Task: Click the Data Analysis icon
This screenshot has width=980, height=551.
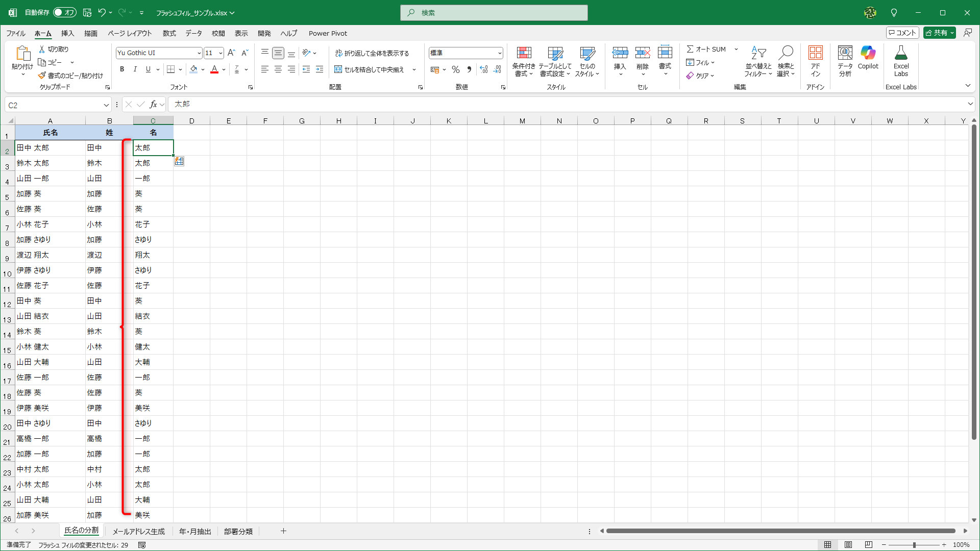Action: pyautogui.click(x=845, y=53)
